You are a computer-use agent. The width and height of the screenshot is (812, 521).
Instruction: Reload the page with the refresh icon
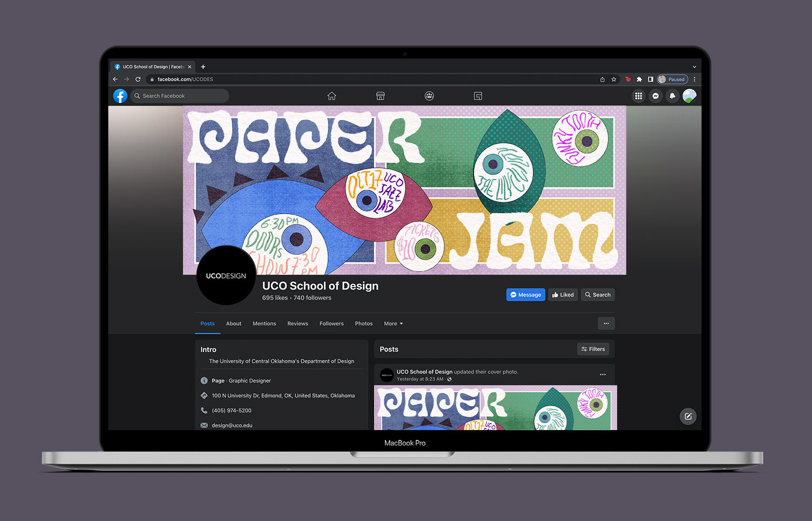pos(138,79)
